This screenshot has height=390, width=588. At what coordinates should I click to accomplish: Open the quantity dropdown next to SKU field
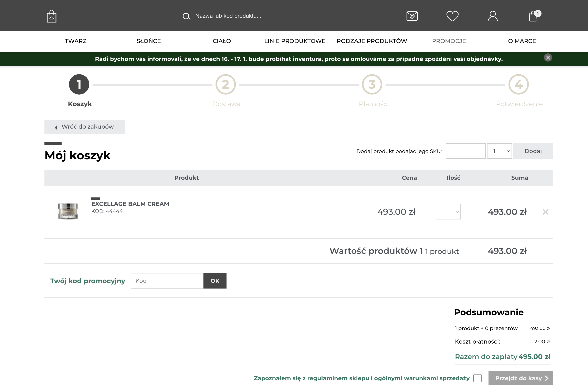coord(499,151)
